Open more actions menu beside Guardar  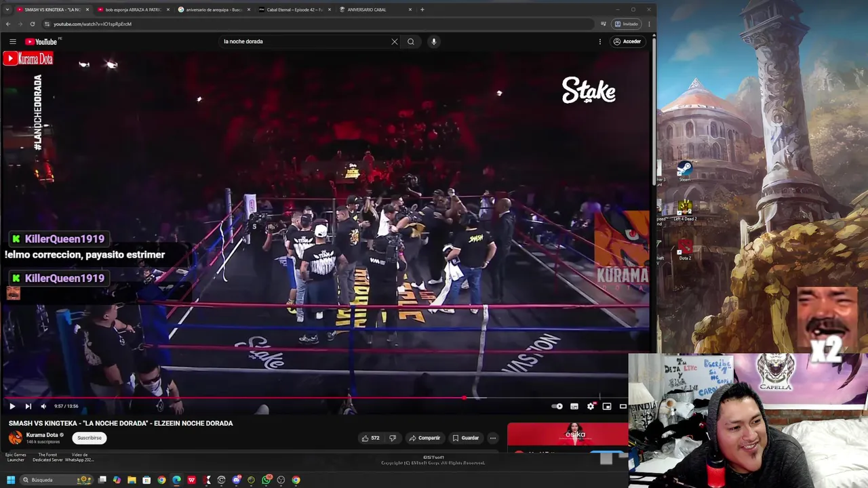pyautogui.click(x=493, y=438)
